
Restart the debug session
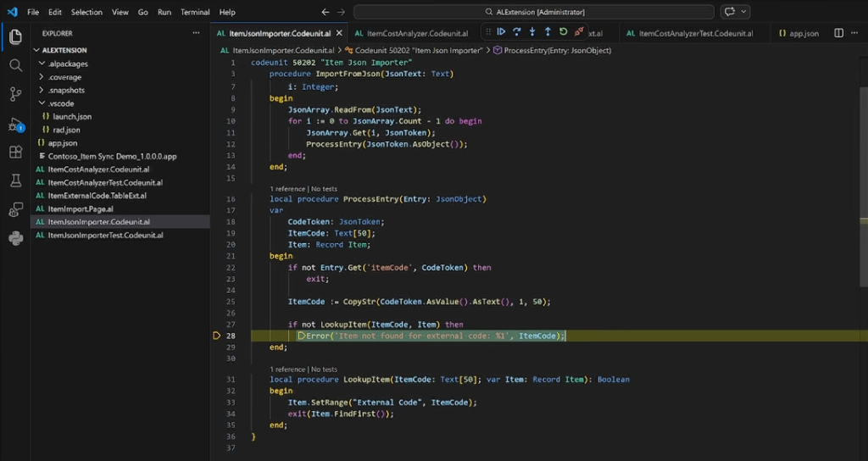563,32
